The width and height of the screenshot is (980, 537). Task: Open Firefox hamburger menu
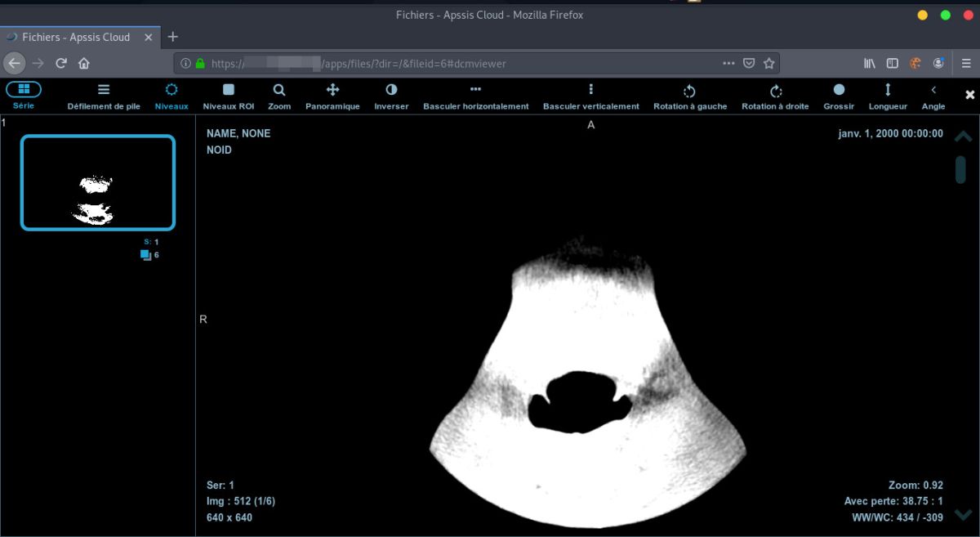(965, 63)
